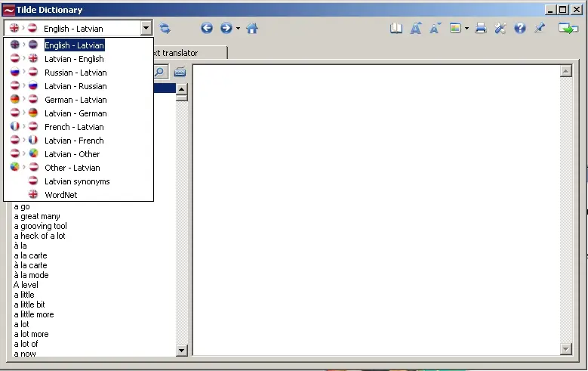Open the on-screen keyboard icon
This screenshot has height=371, width=588.
coord(180,72)
